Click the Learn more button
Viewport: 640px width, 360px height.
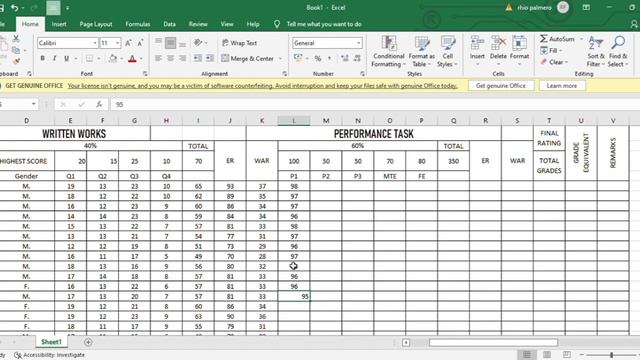562,86
